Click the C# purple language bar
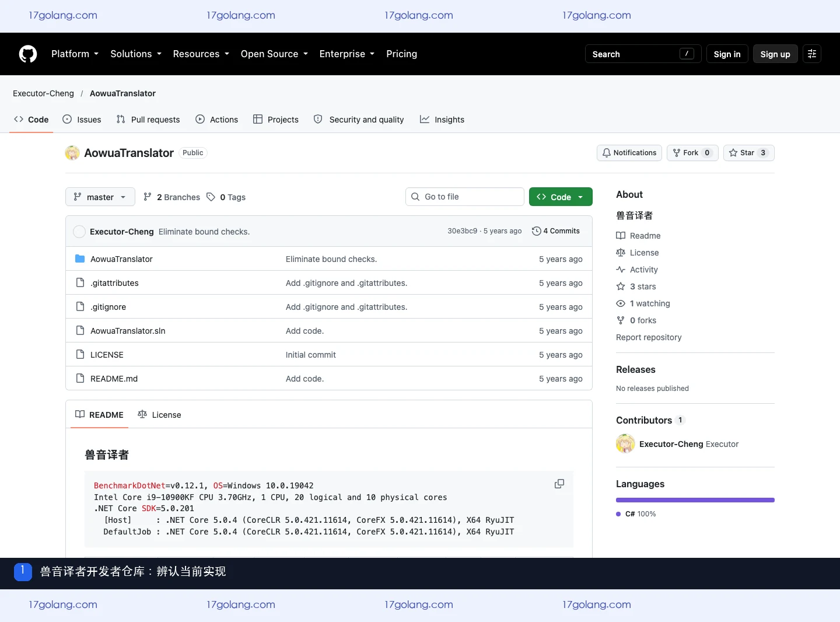 695,500
